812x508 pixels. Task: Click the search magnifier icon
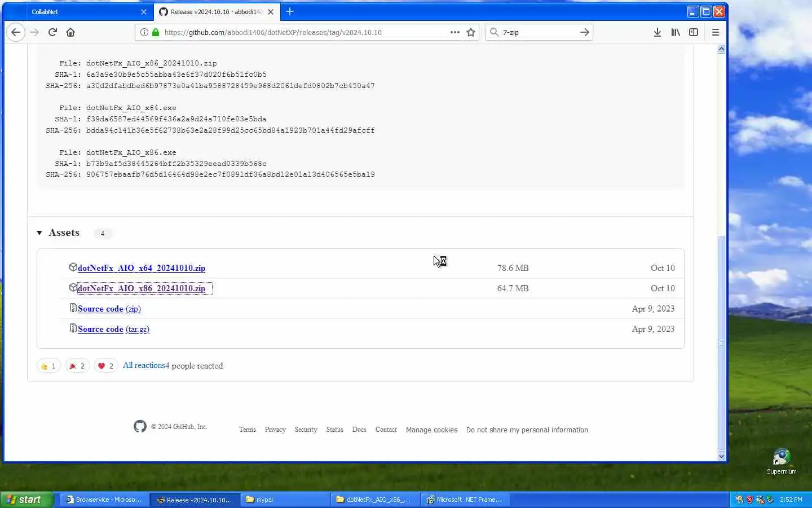494,32
